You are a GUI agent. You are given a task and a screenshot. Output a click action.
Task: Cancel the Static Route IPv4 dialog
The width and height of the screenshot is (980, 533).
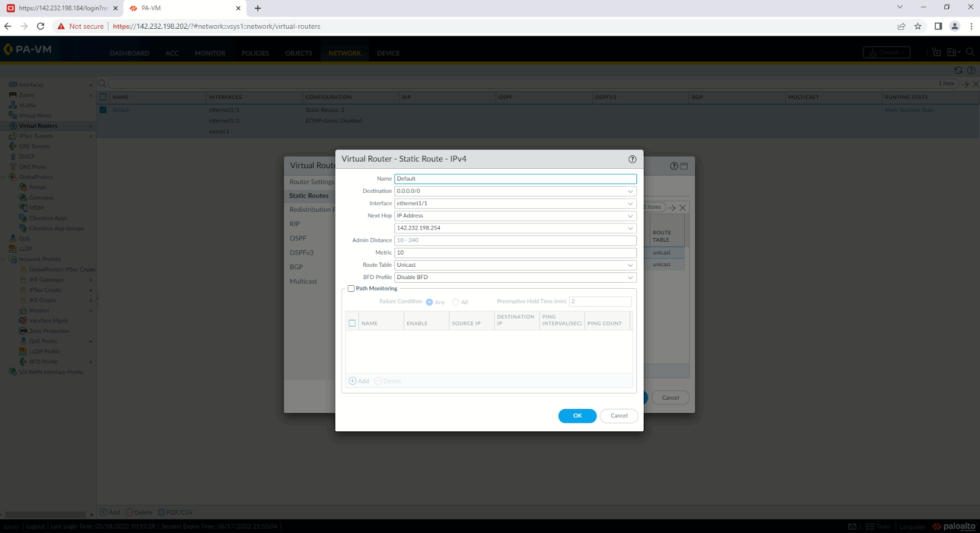[x=619, y=416]
